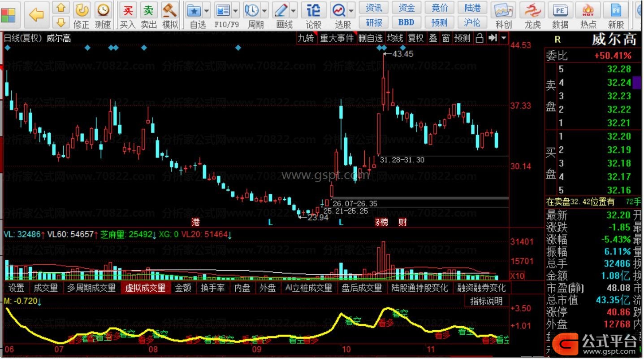This screenshot has width=644, height=359.
Task: Open the chart toolbar dropdown arrow
Action: [x=504, y=38]
